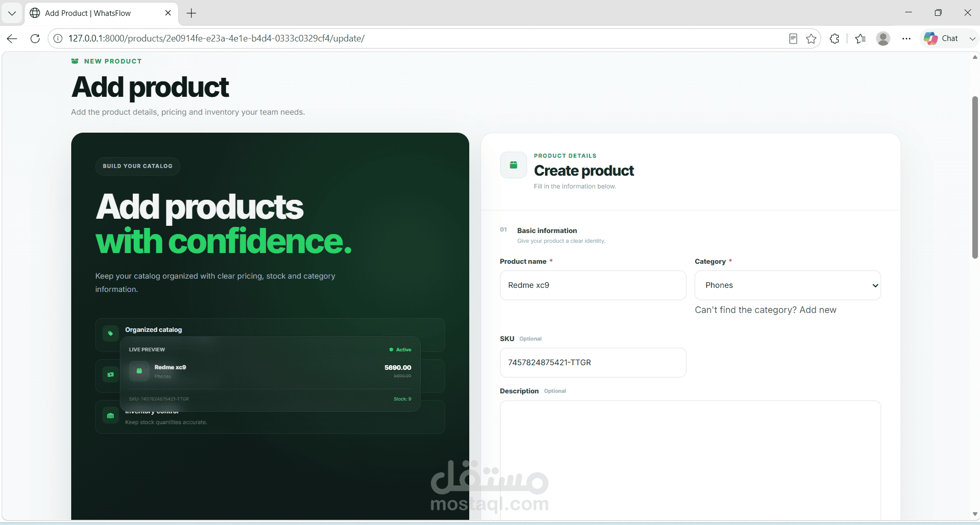Open the tab search chevron in the title bar
This screenshot has width=980, height=525.
point(12,13)
